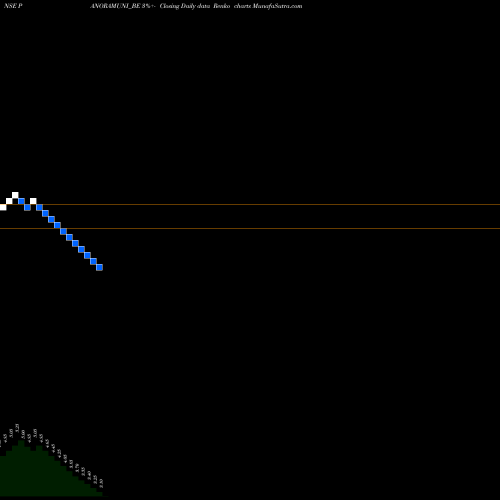Image resolution: width=500 pixels, height=500 pixels.
Task: Select the highest white Renko brick
Action: [15, 195]
